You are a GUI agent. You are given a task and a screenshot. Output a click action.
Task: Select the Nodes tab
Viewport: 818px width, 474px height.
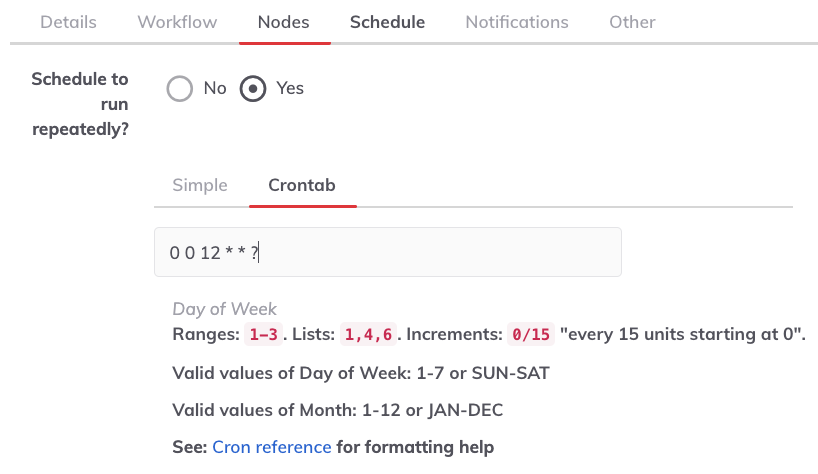283,22
